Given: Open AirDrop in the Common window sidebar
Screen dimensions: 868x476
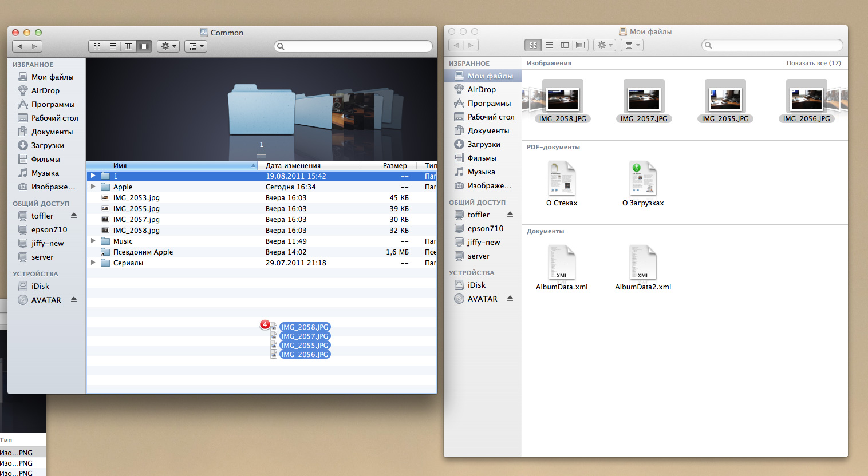Looking at the screenshot, I should coord(45,90).
